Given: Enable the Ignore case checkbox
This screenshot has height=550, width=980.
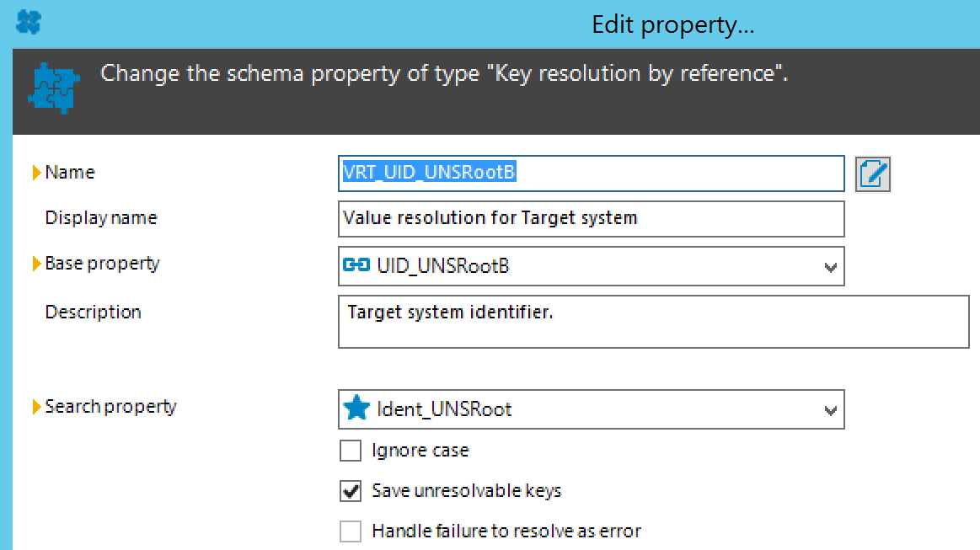Looking at the screenshot, I should (351, 450).
